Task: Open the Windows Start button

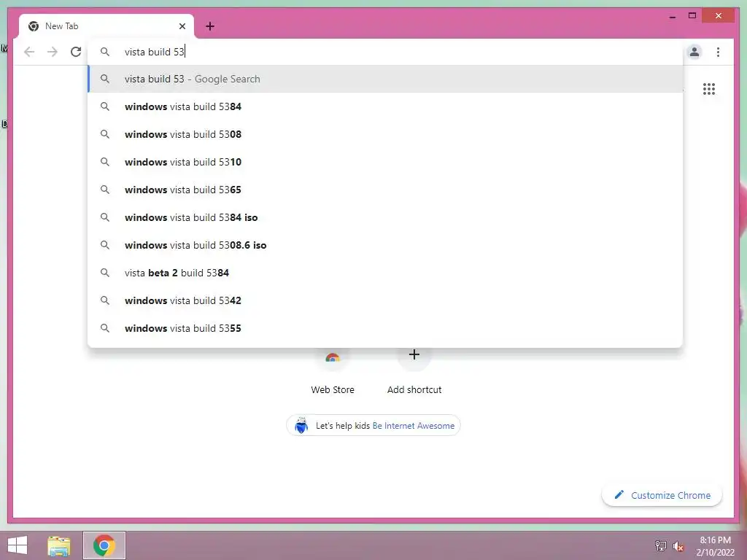Action: click(18, 545)
